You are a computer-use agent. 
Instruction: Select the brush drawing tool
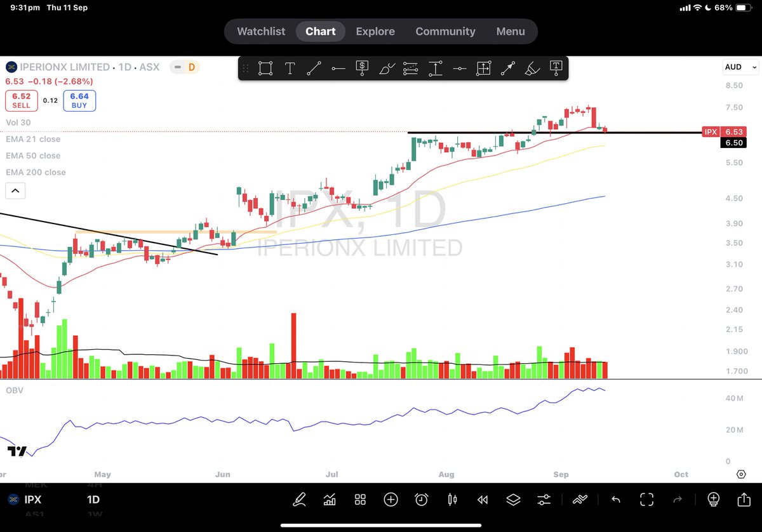pos(387,69)
